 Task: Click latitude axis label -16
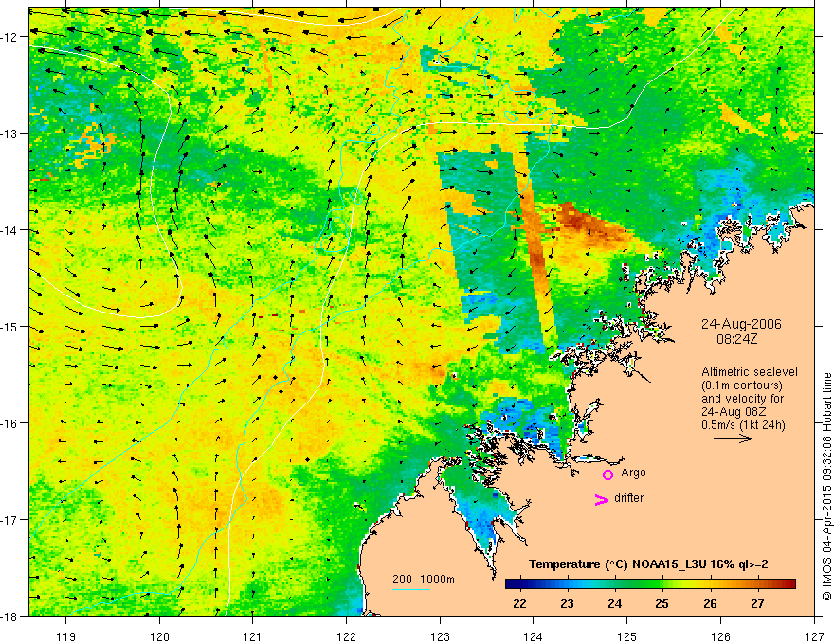pos(10,423)
